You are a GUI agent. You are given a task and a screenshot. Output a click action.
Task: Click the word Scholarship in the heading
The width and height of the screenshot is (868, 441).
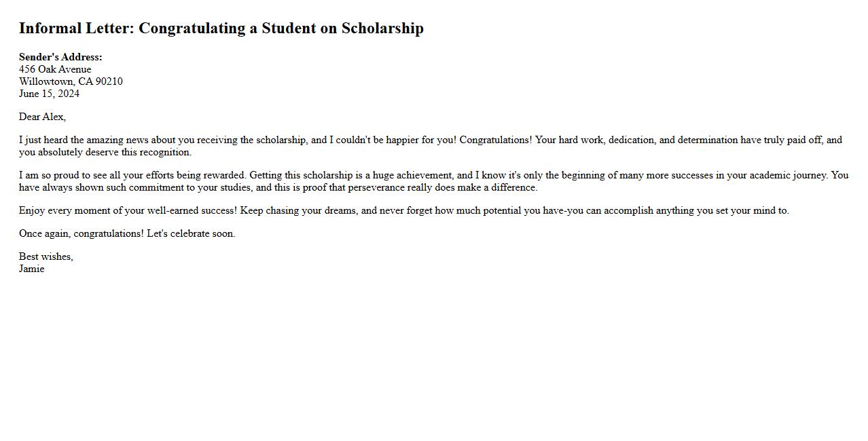tap(382, 28)
